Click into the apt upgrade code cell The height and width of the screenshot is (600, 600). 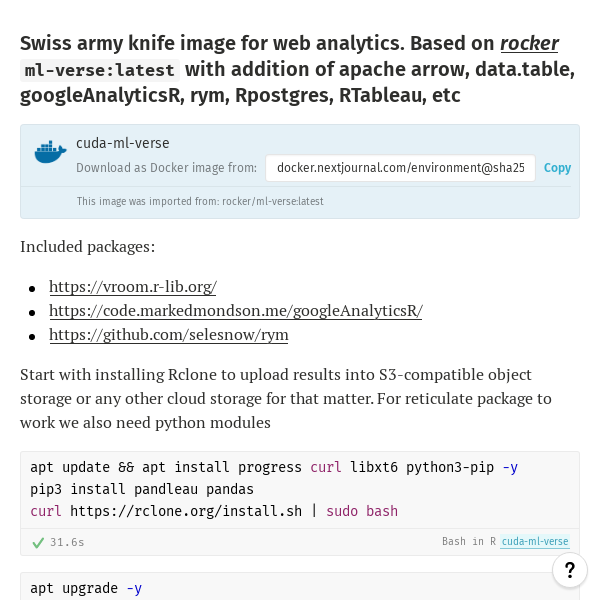pyautogui.click(x=300, y=587)
